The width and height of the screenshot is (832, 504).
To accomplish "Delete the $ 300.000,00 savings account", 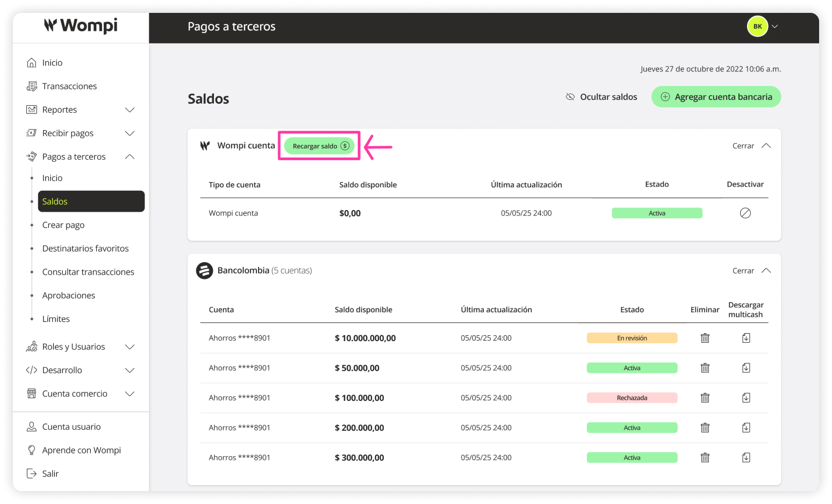I will 705,458.
